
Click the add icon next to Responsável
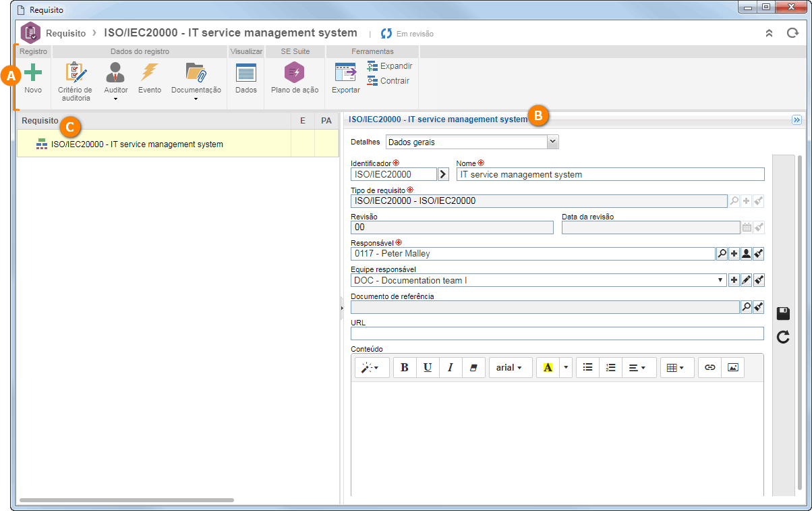coord(734,254)
